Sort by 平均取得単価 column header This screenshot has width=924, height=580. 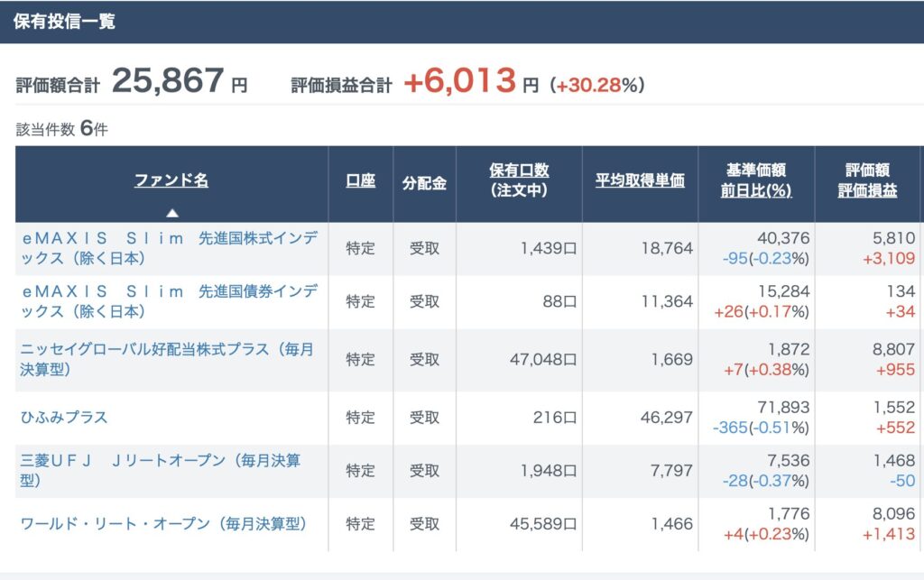640,180
